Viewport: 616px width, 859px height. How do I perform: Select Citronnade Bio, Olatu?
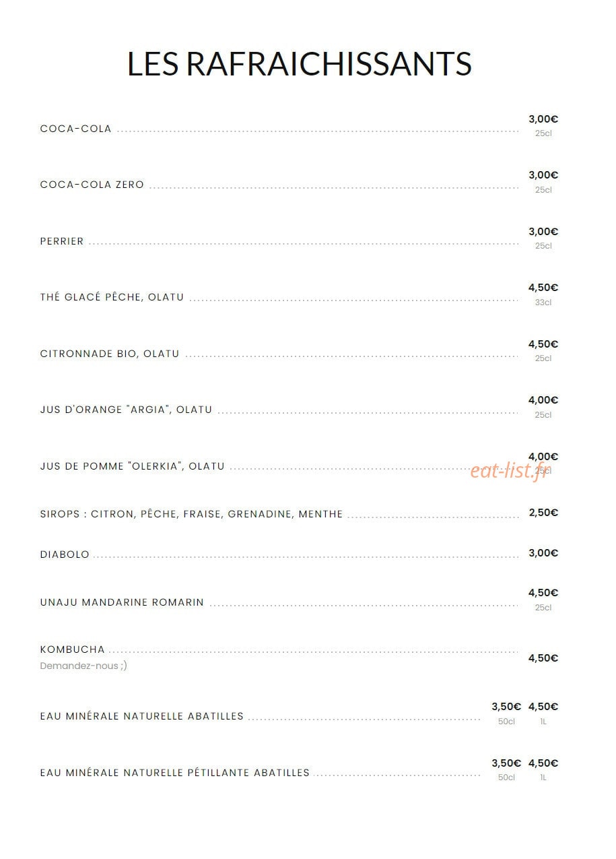(110, 354)
